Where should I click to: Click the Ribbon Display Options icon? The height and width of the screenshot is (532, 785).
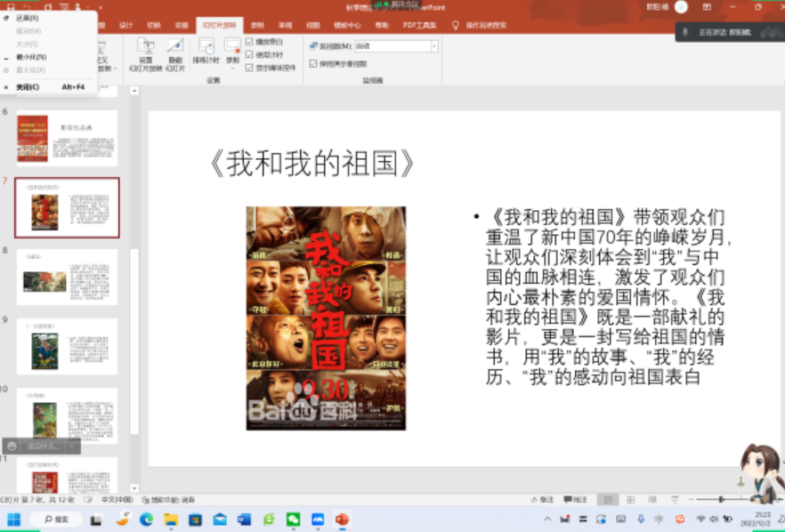click(707, 7)
